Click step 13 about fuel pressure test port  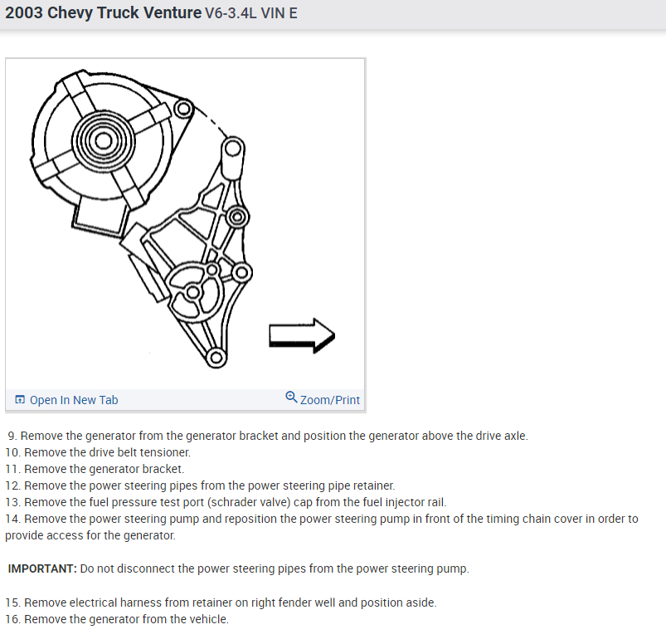point(226,502)
